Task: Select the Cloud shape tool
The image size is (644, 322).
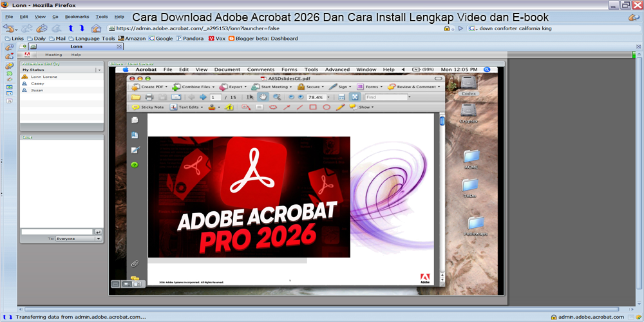Action: 272,107
